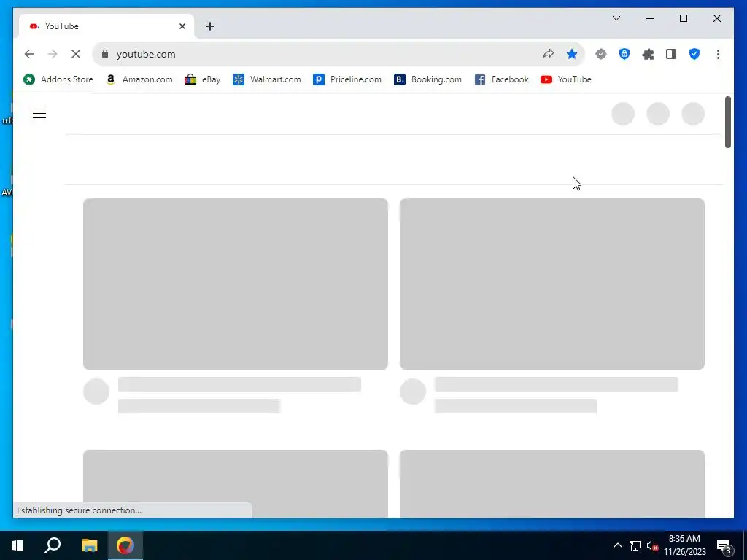Minimize the browser window
Screen dimensions: 747x560
tap(650, 18)
